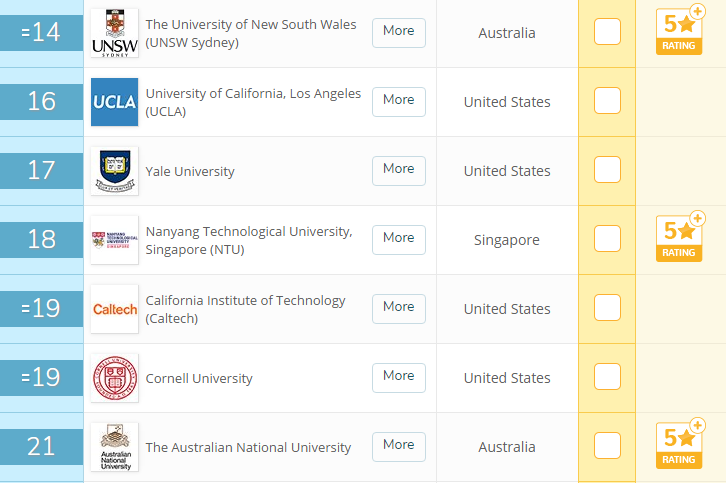Click the Cornell University seal logo
This screenshot has height=483, width=726.
tap(114, 378)
